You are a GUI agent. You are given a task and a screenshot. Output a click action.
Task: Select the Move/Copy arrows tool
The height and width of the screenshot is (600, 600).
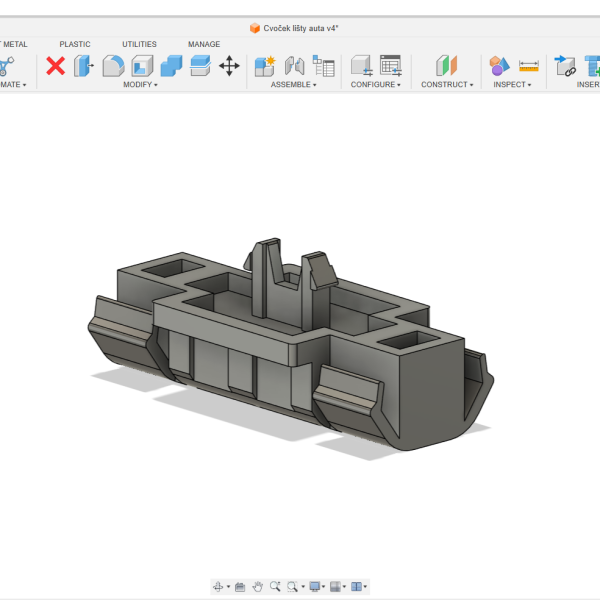point(229,66)
